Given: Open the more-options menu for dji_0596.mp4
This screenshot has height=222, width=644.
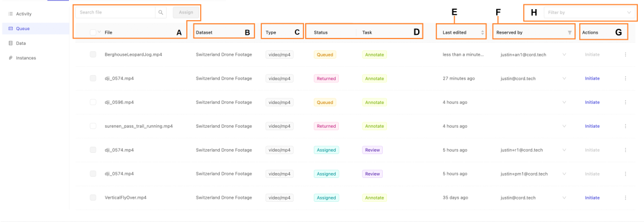Looking at the screenshot, I should click(x=625, y=102).
